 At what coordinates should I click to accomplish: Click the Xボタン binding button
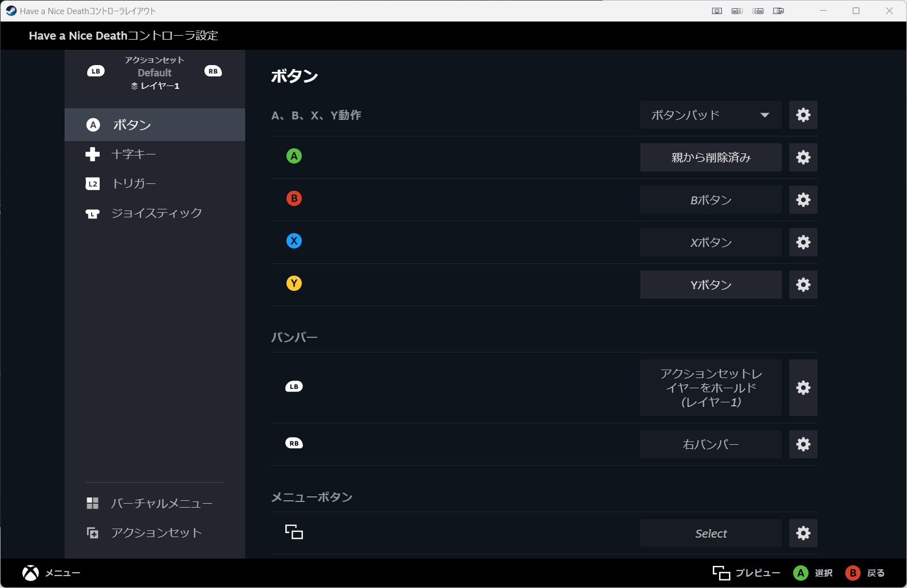pos(711,242)
